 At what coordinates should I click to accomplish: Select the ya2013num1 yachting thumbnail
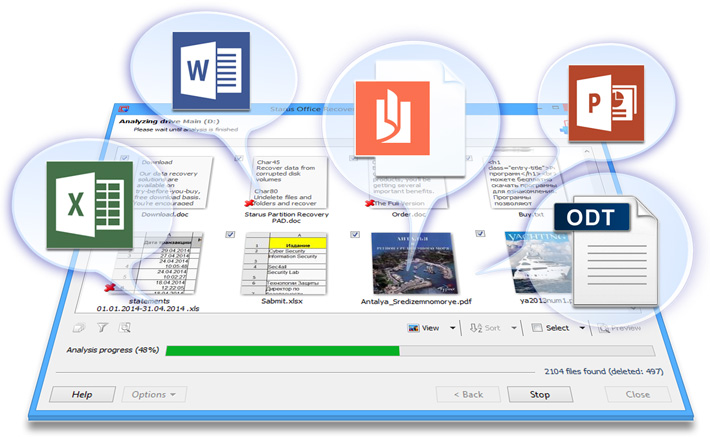(539, 263)
